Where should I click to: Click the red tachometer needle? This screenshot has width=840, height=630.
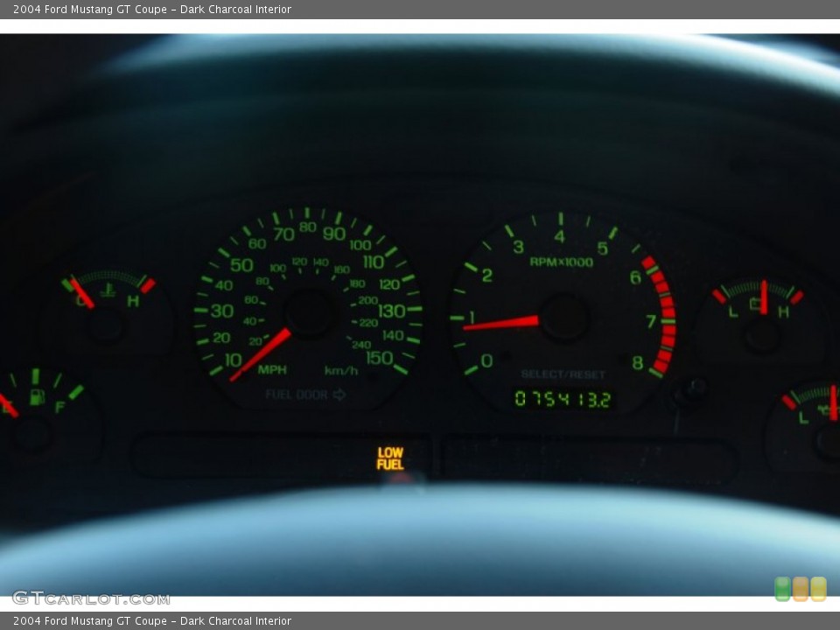click(500, 323)
